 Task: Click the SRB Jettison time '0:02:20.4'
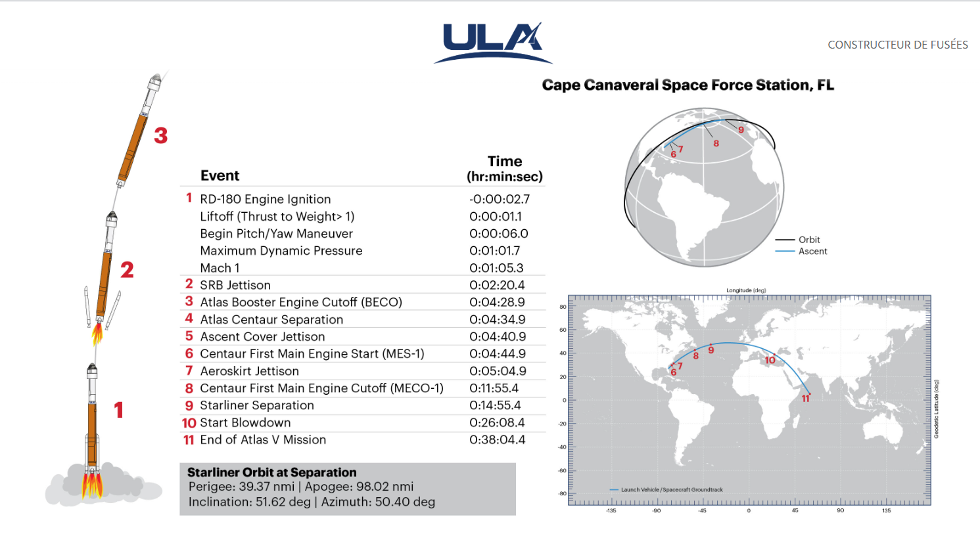[x=497, y=285]
